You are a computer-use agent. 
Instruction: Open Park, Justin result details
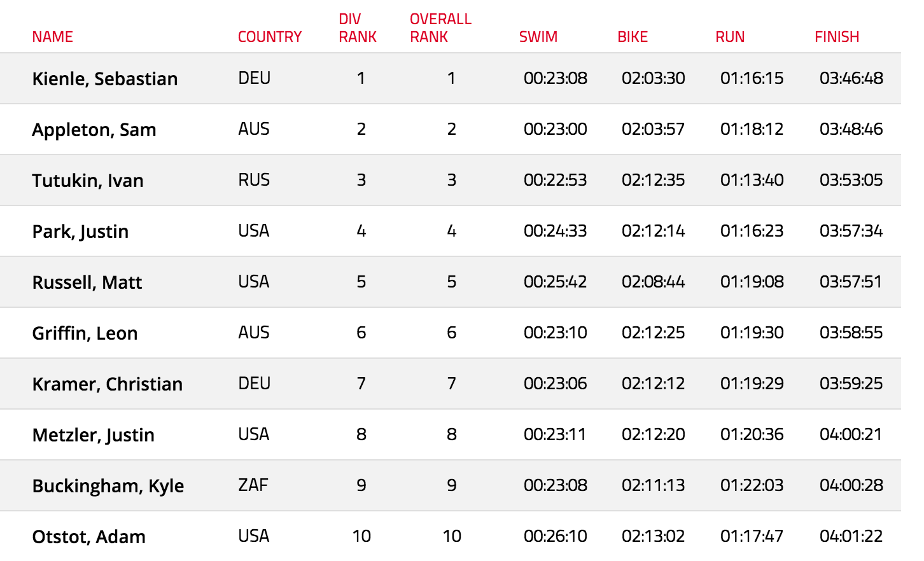tap(80, 232)
